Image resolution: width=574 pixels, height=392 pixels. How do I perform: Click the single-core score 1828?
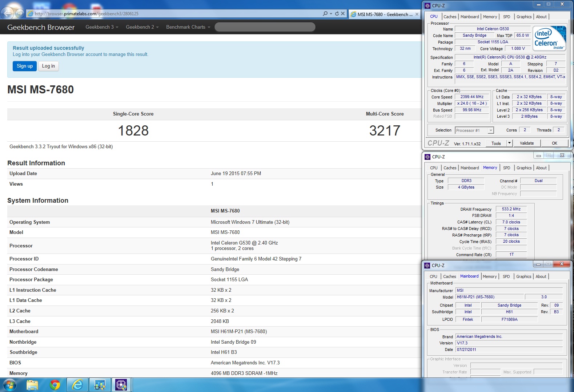tap(133, 131)
